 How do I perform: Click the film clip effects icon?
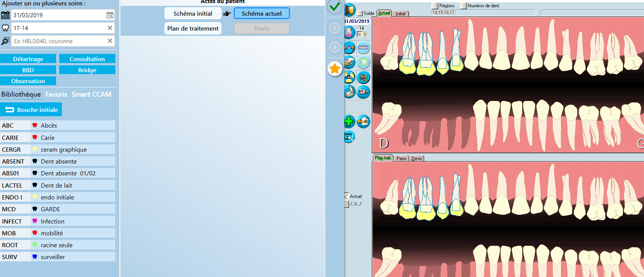[x=349, y=136]
